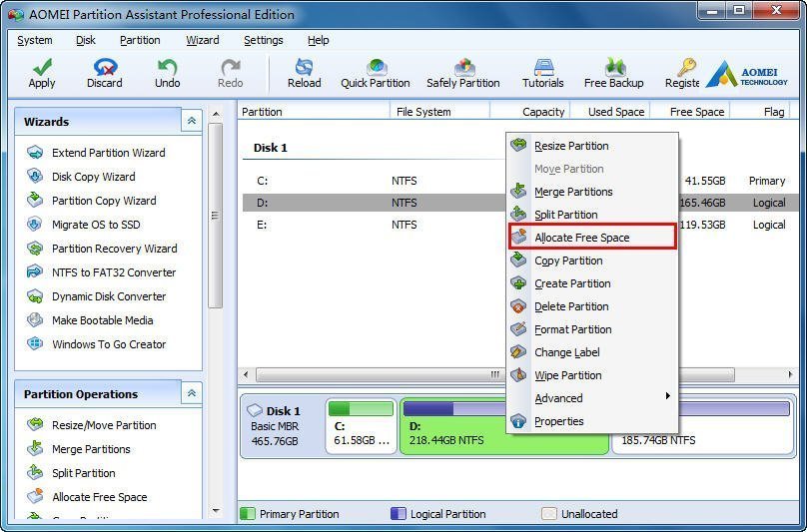This screenshot has height=532, width=807.
Task: Open Quick Partition from toolbar
Action: coord(376,74)
